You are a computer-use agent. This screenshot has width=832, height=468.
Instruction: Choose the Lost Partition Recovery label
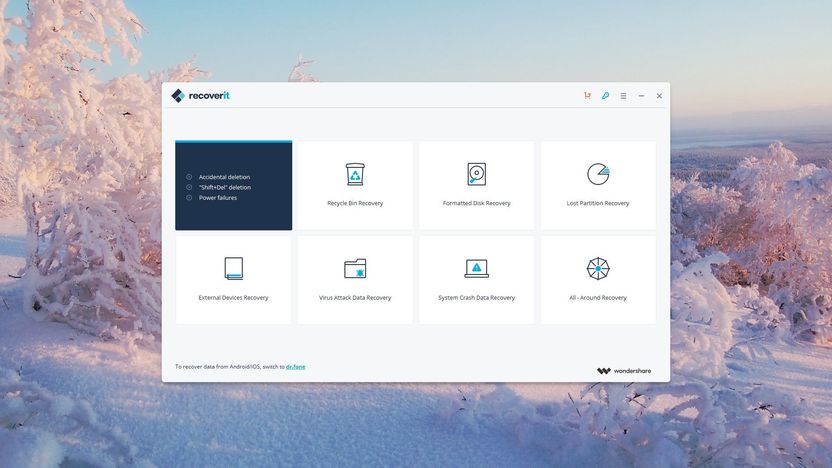pos(598,203)
